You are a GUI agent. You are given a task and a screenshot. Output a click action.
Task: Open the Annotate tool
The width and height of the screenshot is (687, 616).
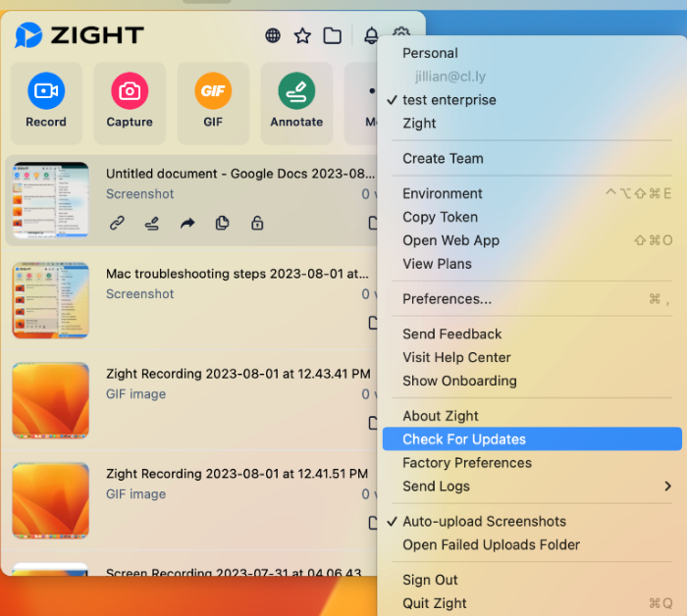pos(296,102)
